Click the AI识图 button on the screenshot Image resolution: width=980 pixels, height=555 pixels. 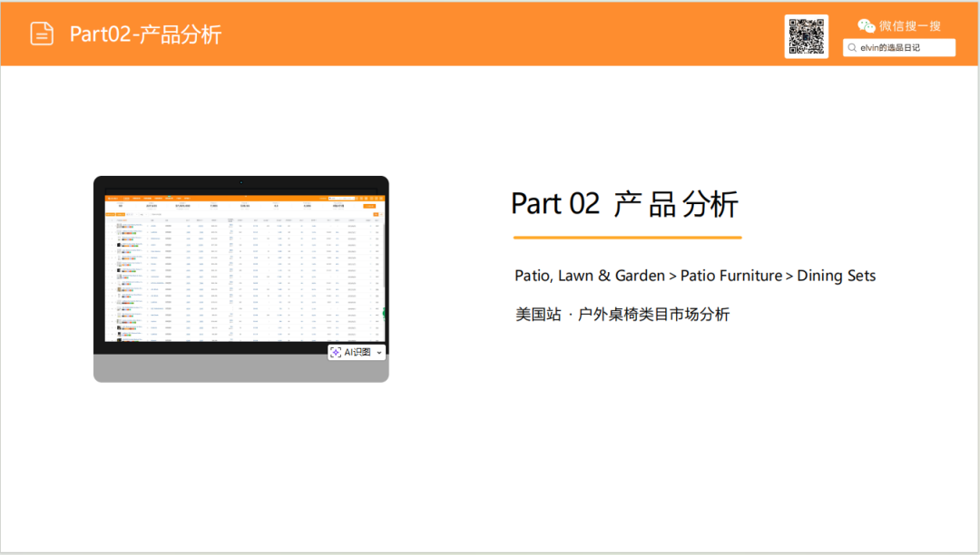click(357, 352)
